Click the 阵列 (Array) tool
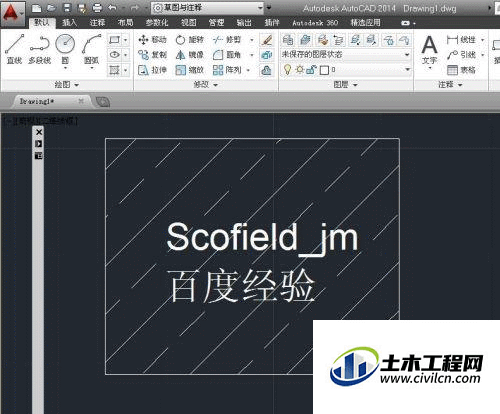 226,70
